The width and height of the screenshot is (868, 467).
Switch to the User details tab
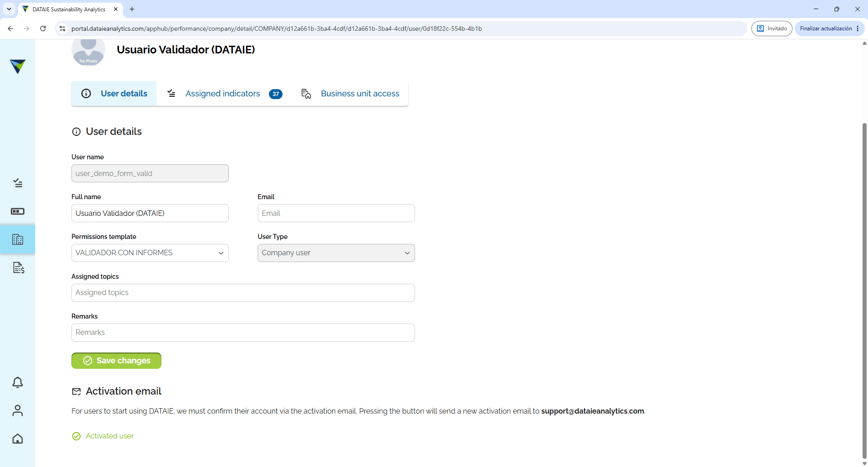pos(114,94)
